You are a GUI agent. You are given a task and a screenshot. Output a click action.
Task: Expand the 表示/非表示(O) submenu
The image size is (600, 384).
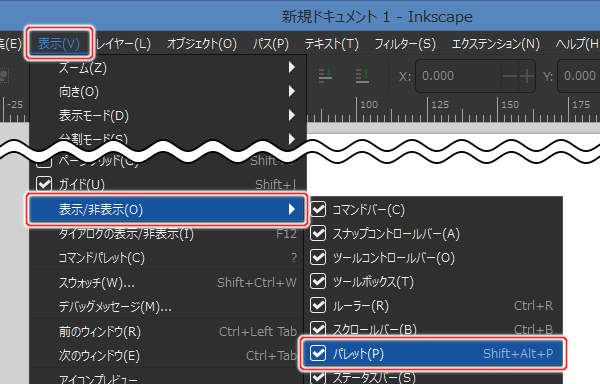tap(167, 210)
